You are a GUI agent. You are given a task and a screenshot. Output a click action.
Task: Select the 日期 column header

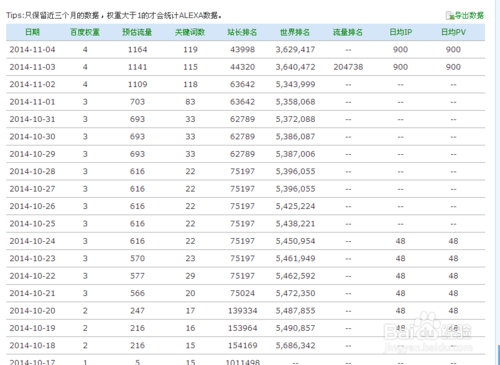point(32,32)
